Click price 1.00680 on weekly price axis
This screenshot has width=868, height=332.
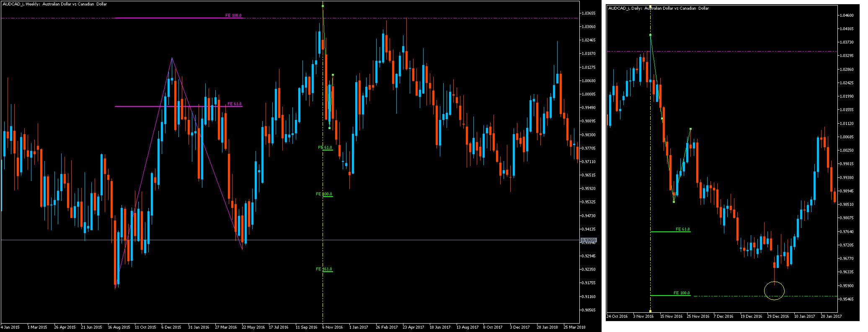tap(589, 81)
